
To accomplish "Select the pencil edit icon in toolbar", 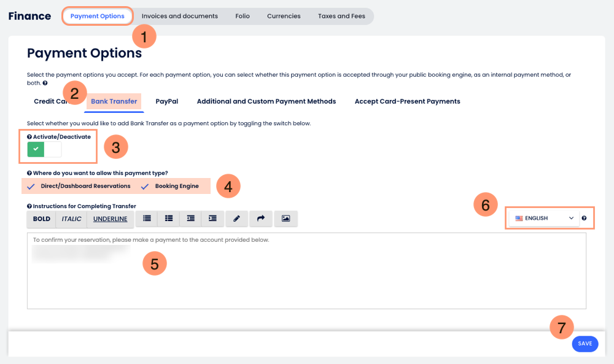I will pyautogui.click(x=236, y=219).
